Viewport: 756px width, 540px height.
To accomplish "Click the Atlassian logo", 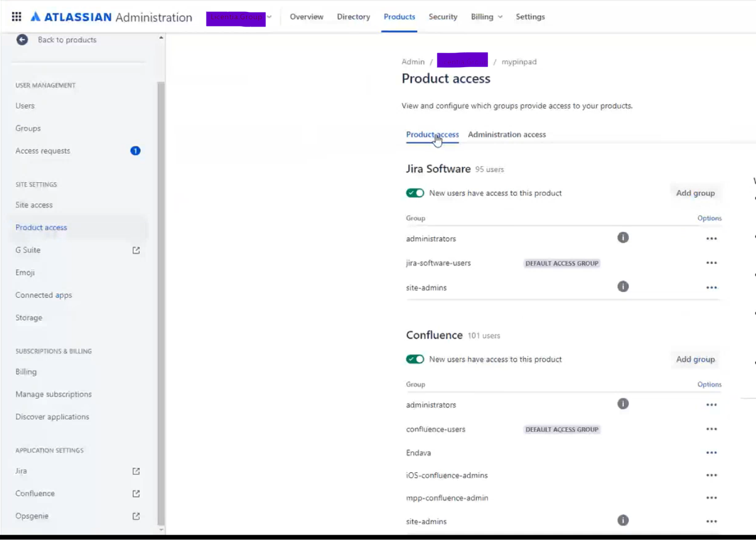I will tap(35, 17).
